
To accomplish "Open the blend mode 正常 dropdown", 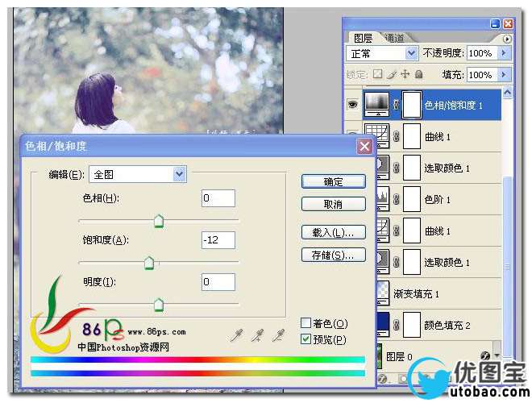I will [382, 53].
